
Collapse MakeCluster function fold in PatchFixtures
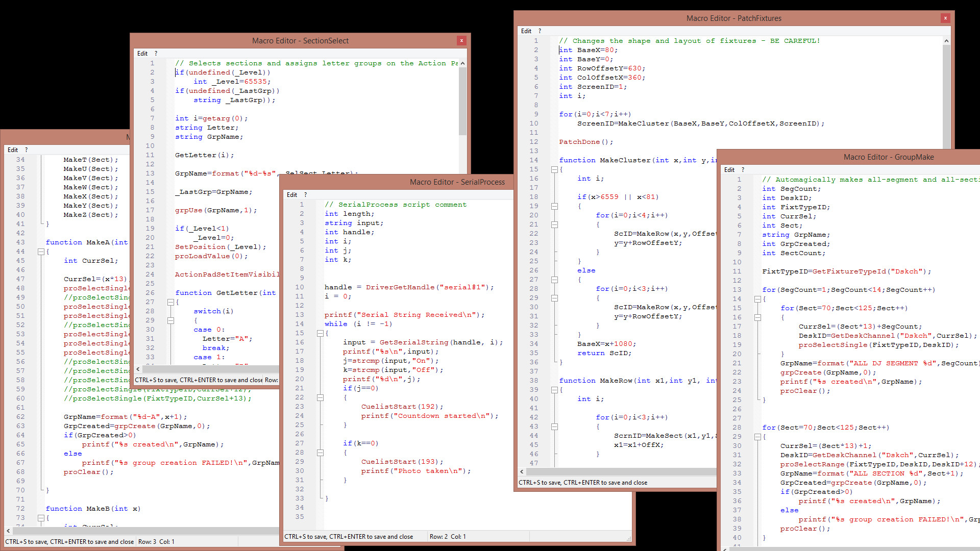coord(554,169)
